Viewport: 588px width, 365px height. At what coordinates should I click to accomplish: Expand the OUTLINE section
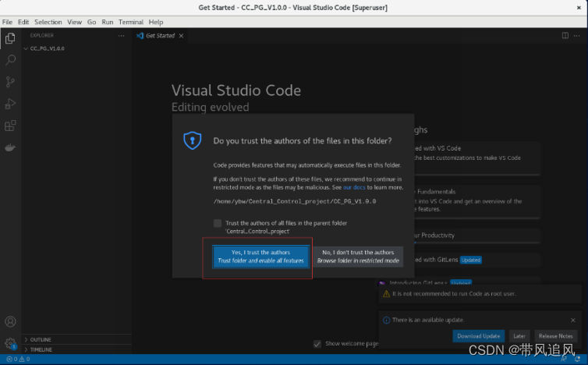coord(76,339)
